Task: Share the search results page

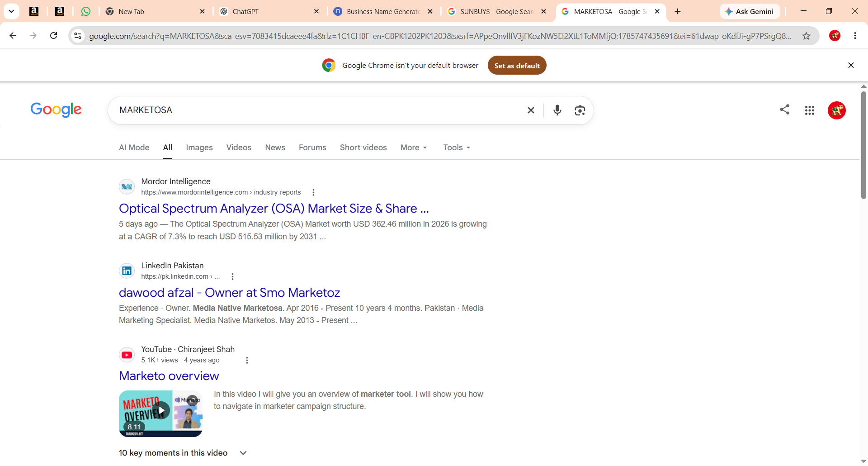Action: click(x=785, y=109)
